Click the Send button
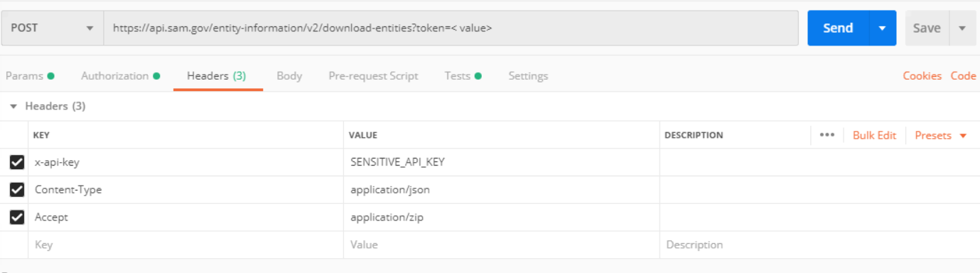 (x=839, y=28)
